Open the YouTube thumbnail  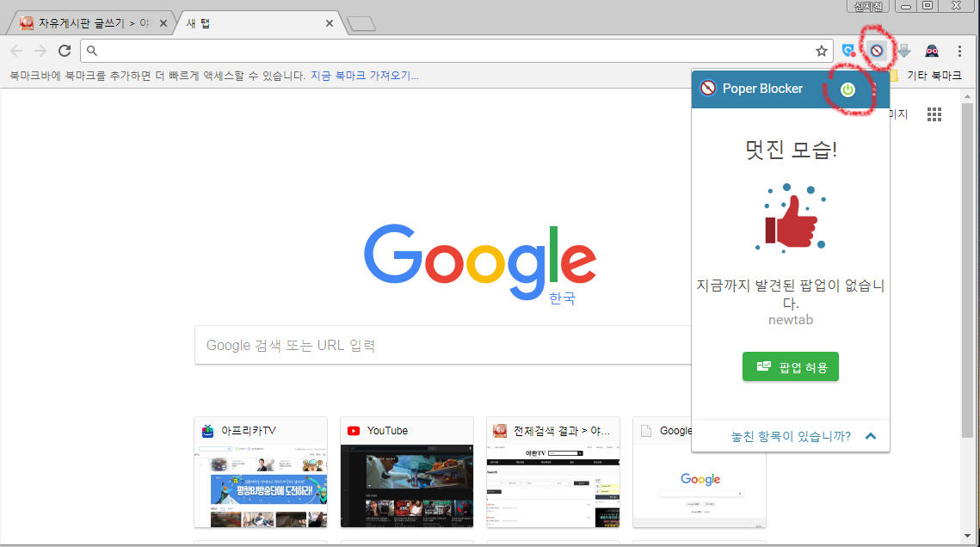(x=407, y=472)
